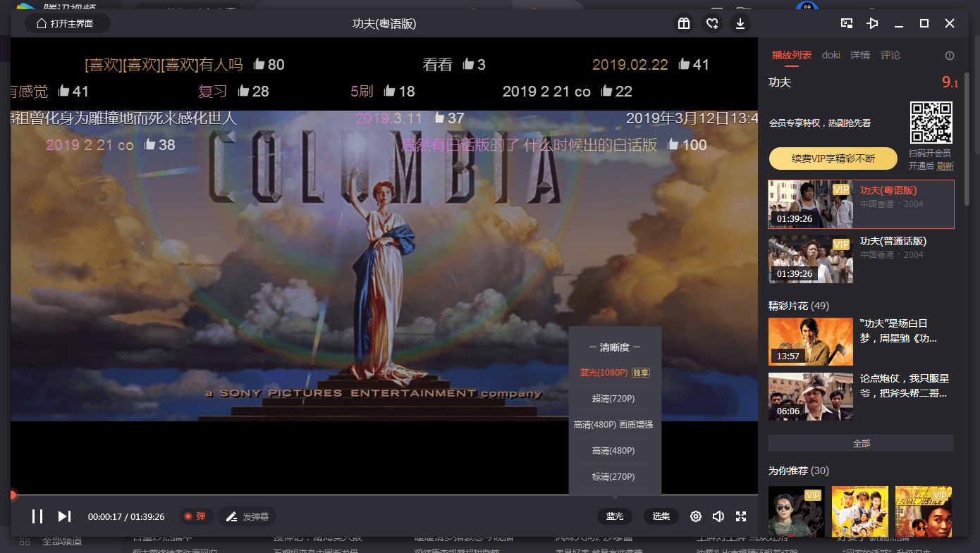Open the 蓝光 quality selector
The image size is (980, 553).
coord(615,516)
